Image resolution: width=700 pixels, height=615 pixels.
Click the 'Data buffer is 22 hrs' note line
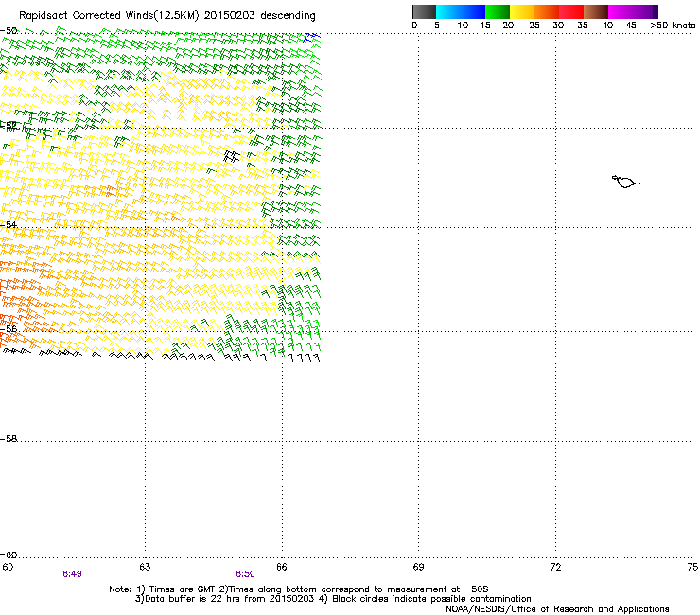tap(333, 599)
